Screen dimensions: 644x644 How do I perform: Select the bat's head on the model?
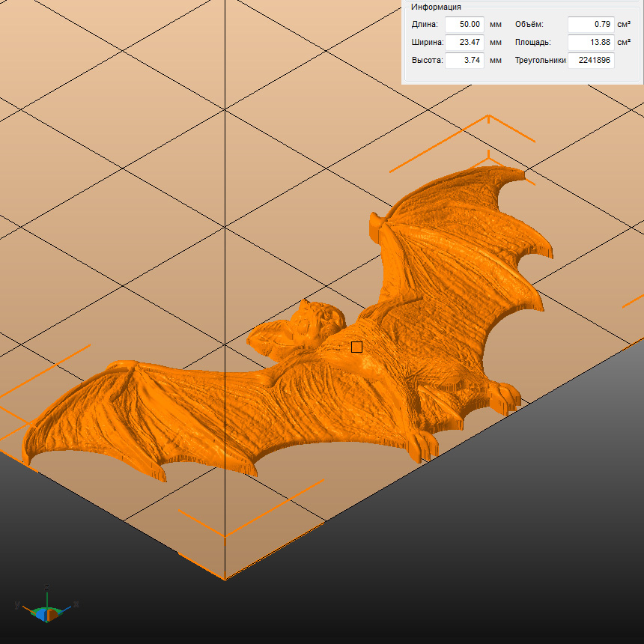tap(315, 322)
